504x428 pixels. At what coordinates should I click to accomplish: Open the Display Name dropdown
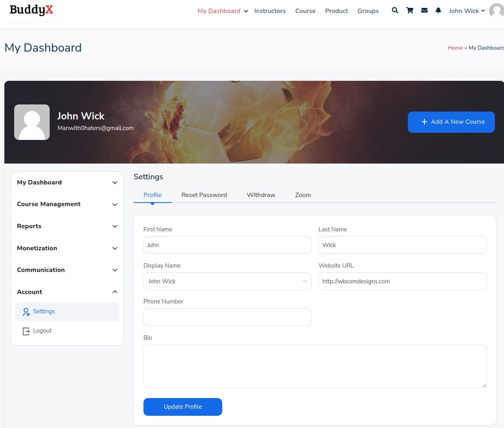[227, 281]
